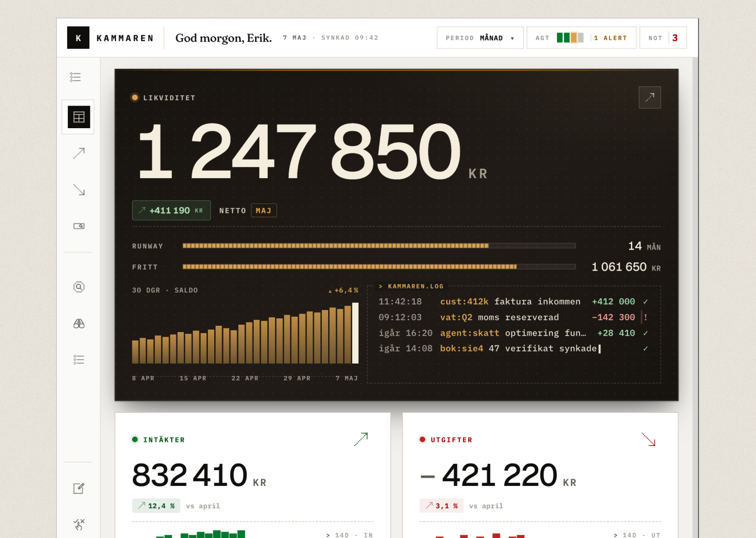Screen dimensions: 756x538
Task: Click the AGT colored status blocks
Action: pyautogui.click(x=570, y=38)
